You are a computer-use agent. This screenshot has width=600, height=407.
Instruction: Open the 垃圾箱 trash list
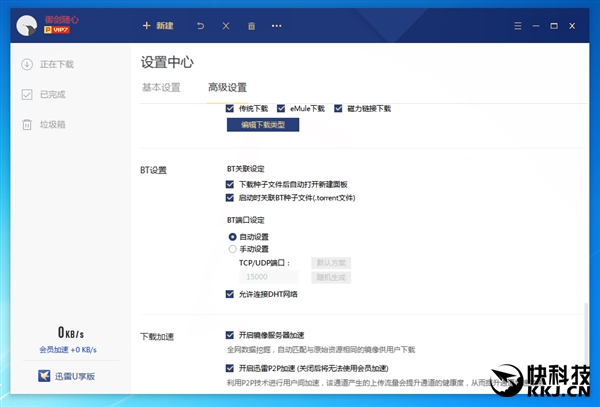coord(43,124)
